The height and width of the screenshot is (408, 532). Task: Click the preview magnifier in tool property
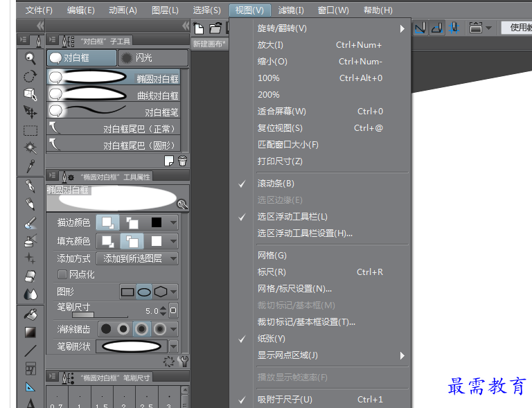(x=183, y=204)
